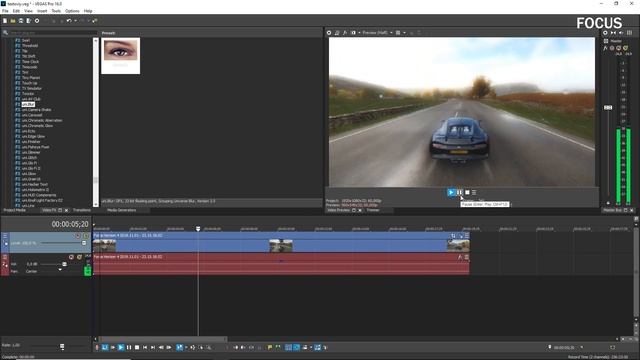Save the project with the toolbar icon
Viewport: 640px width, 360px height.
21,20
